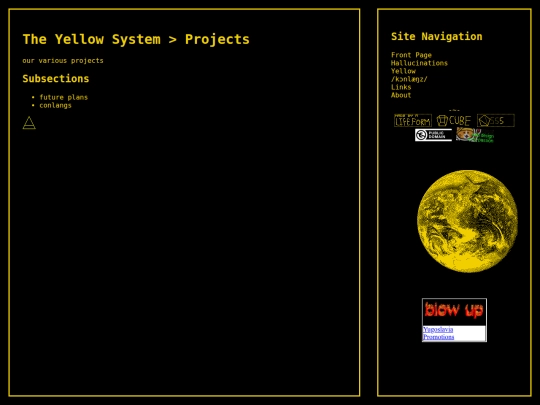The image size is (540, 405).
Task: Click 'The Yellow System > Projects' heading
Action: click(136, 39)
